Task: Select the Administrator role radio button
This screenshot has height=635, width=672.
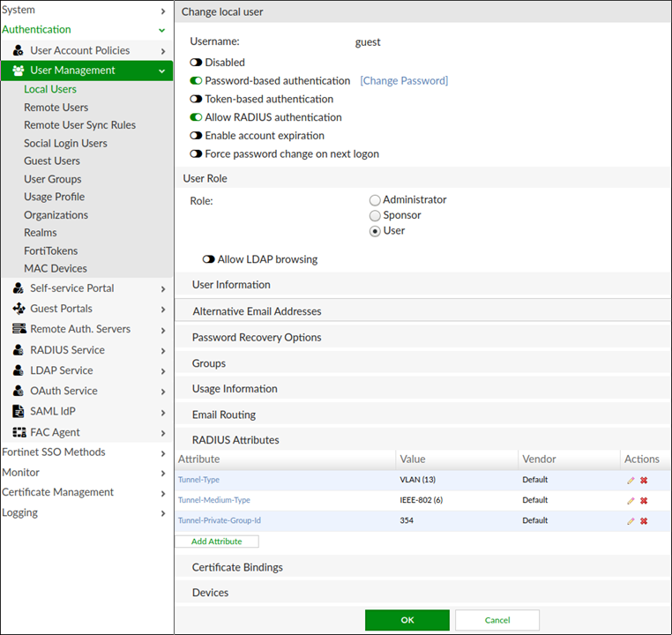Action: 375,200
